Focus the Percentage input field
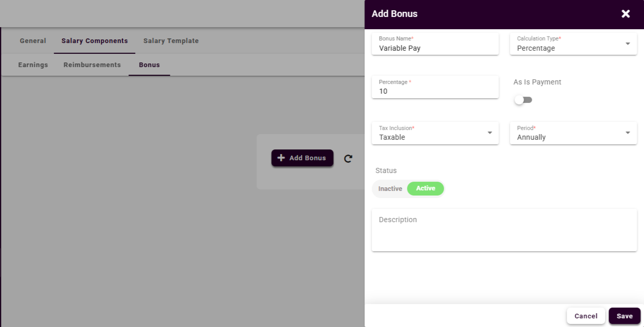This screenshot has width=644, height=327. point(435,92)
